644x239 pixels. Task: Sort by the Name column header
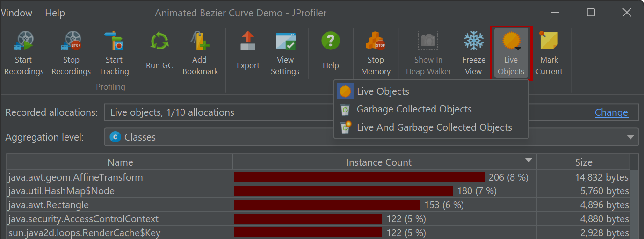[x=120, y=162]
